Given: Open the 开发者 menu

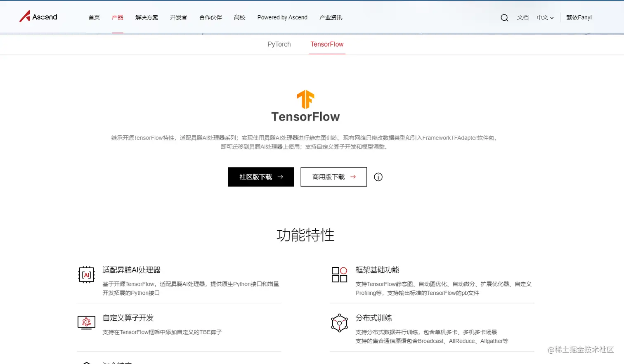Looking at the screenshot, I should coord(178,17).
